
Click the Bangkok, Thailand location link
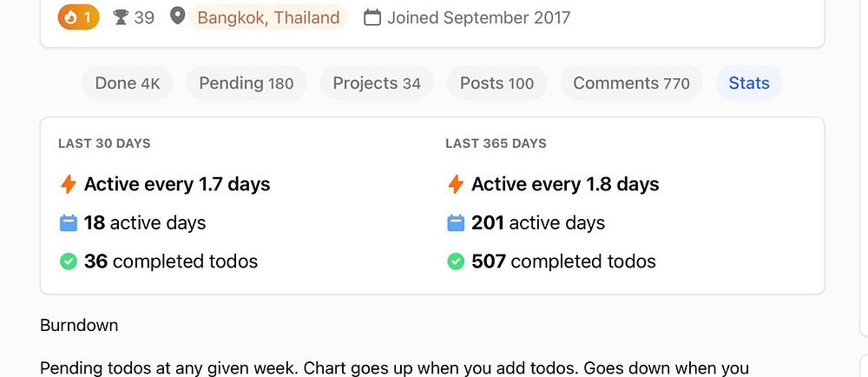(x=268, y=17)
